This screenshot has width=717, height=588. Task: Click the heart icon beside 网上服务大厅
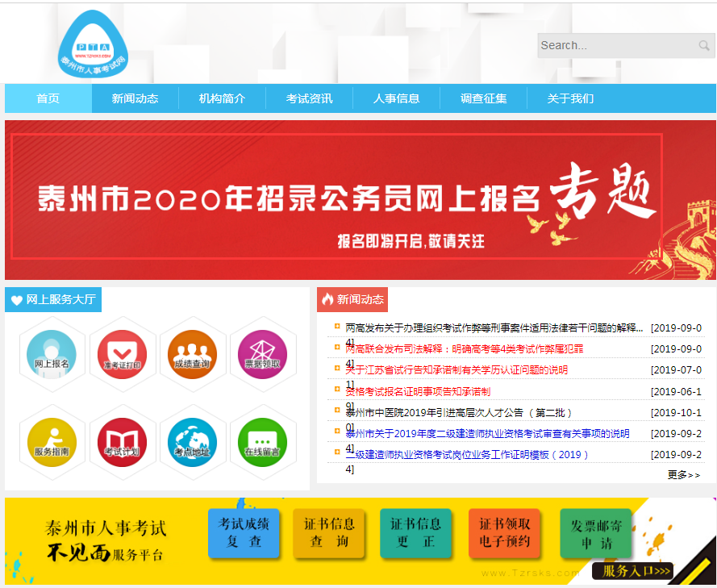pos(17,300)
